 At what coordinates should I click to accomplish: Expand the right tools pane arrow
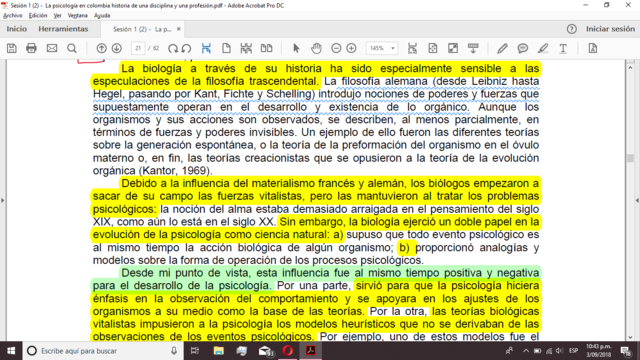tap(637, 200)
